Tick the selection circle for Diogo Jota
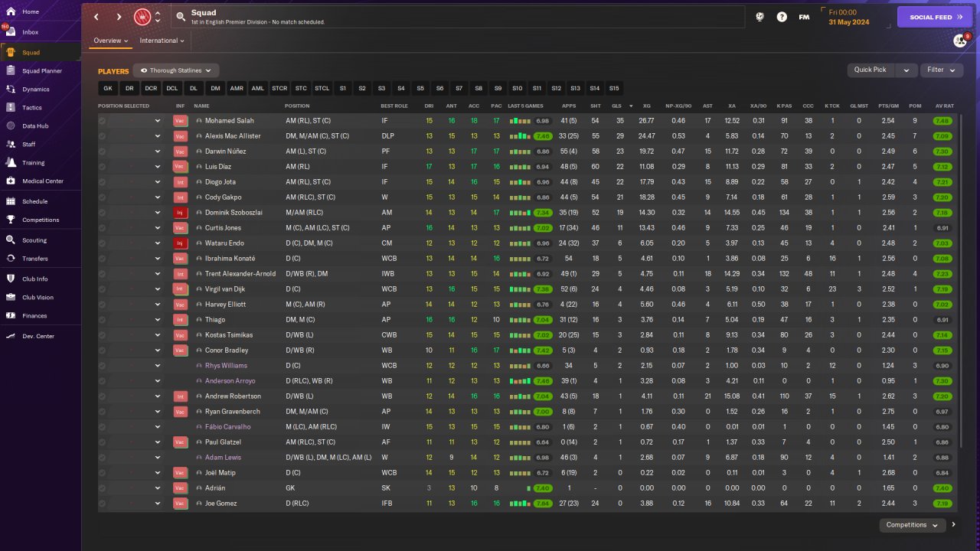The height and width of the screenshot is (551, 980). pyautogui.click(x=103, y=182)
